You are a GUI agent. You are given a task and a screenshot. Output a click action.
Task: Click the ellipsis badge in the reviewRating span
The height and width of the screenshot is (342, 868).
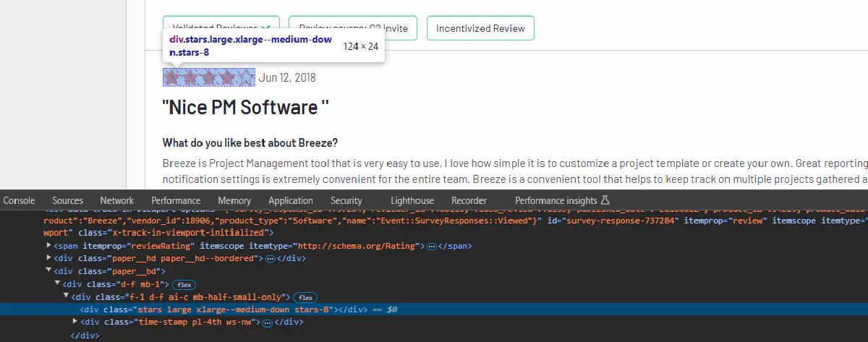click(431, 247)
